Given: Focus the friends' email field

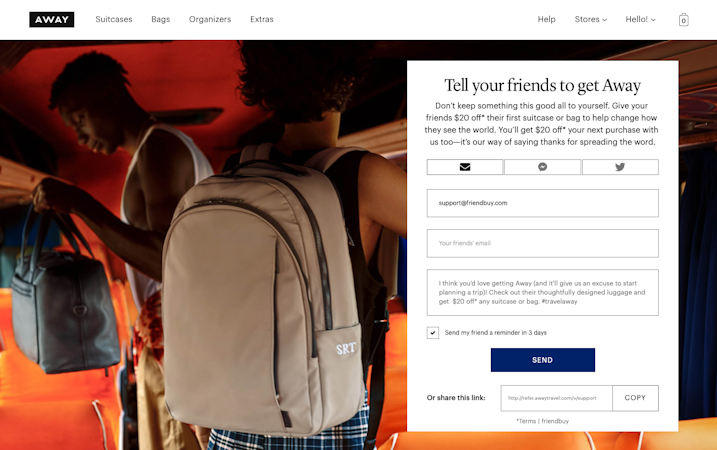Looking at the screenshot, I should (543, 243).
